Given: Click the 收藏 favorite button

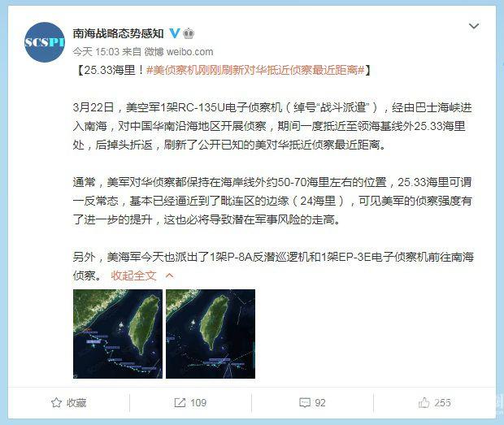Looking at the screenshot, I should click(x=69, y=402).
